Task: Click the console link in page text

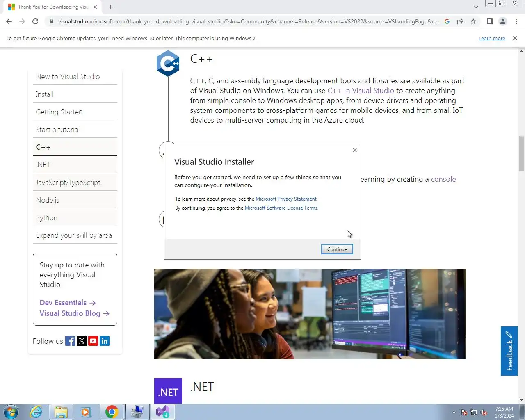Action: click(443, 179)
